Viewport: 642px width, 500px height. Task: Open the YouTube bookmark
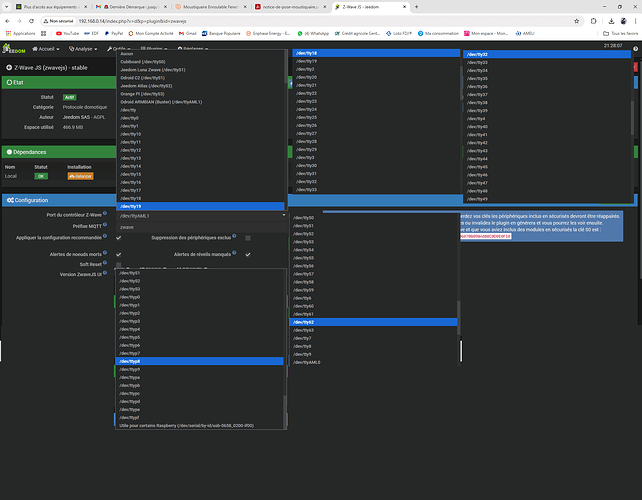point(67,34)
